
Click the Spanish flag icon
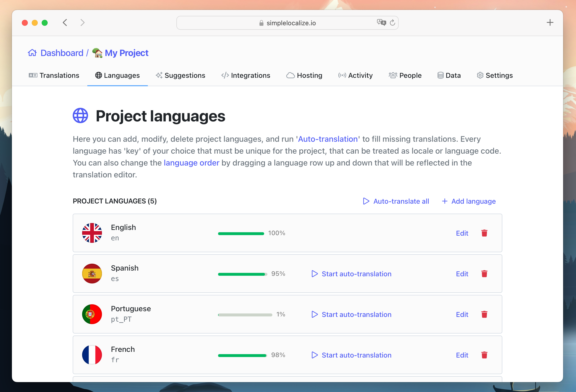[x=92, y=273]
